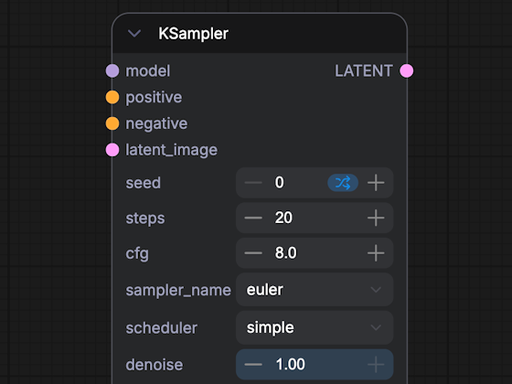This screenshot has height=384, width=512.
Task: Increase the steps value with plus
Action: (376, 218)
